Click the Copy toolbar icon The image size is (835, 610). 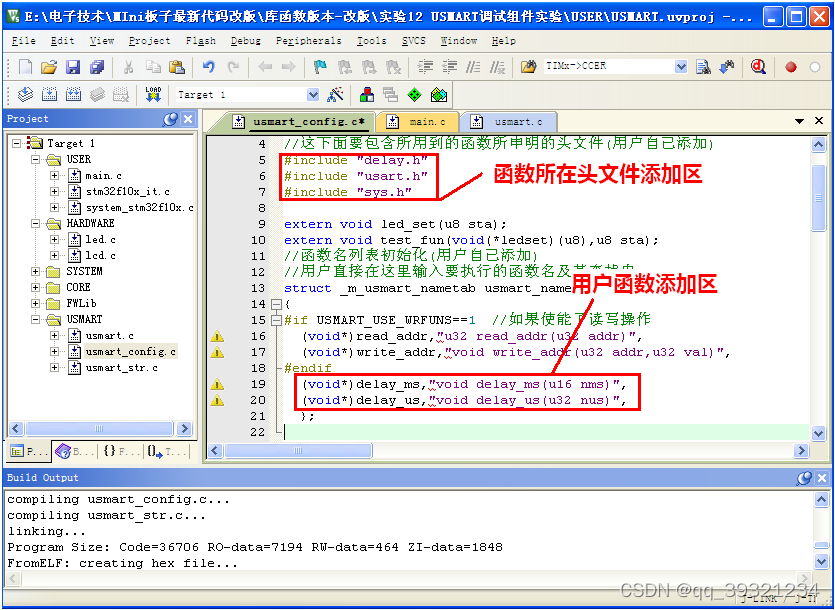[153, 67]
